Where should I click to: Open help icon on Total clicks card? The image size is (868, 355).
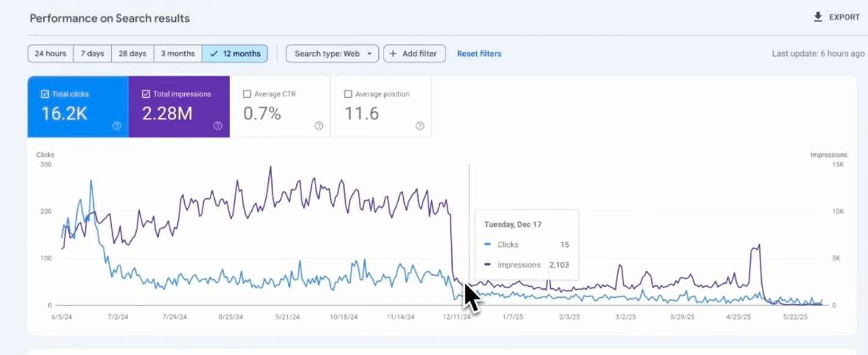(117, 126)
